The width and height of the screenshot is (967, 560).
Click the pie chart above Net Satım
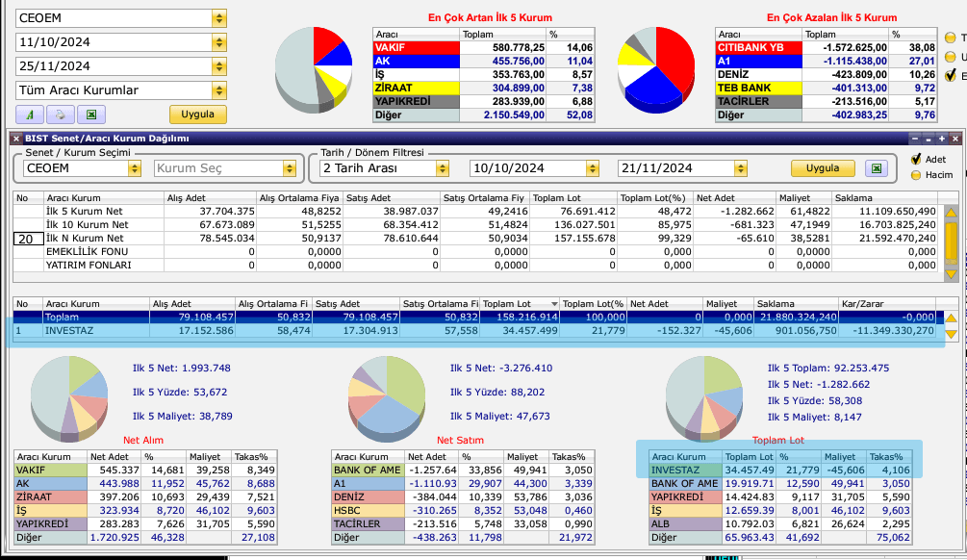tap(387, 397)
